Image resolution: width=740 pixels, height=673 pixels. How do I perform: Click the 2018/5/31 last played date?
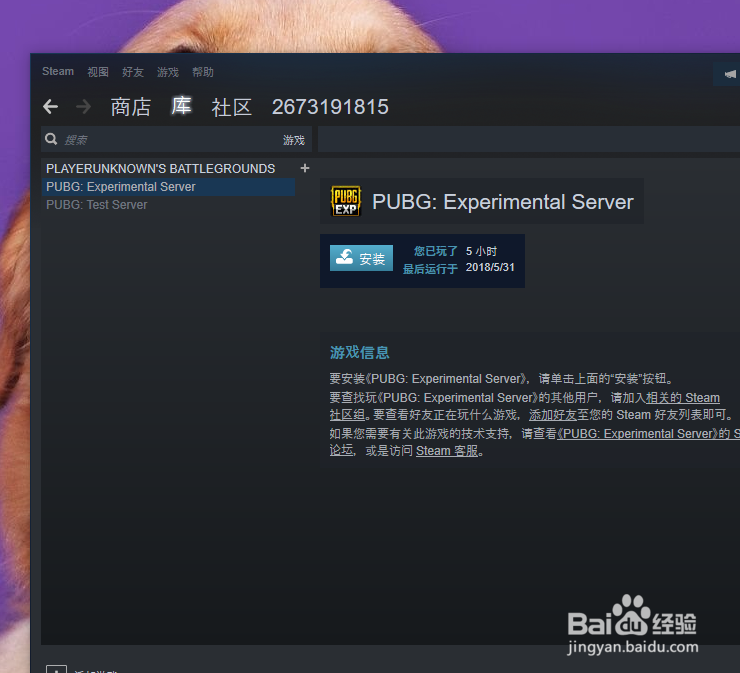[490, 267]
